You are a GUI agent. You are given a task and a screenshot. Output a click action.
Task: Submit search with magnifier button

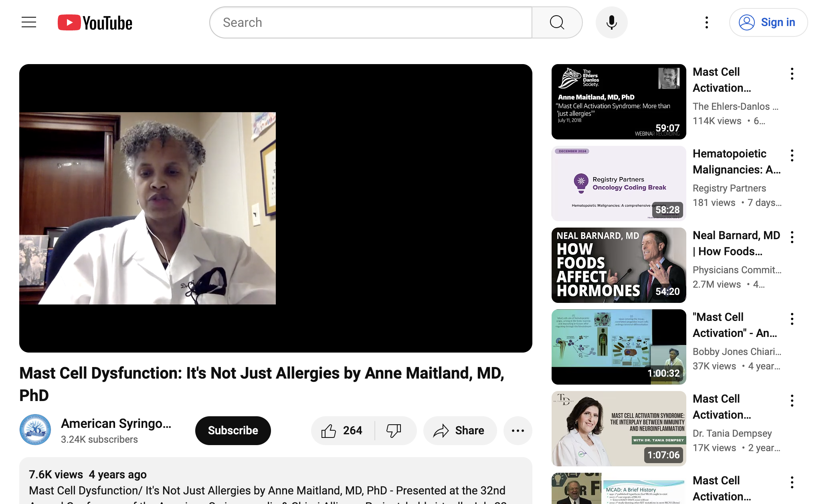click(x=557, y=22)
